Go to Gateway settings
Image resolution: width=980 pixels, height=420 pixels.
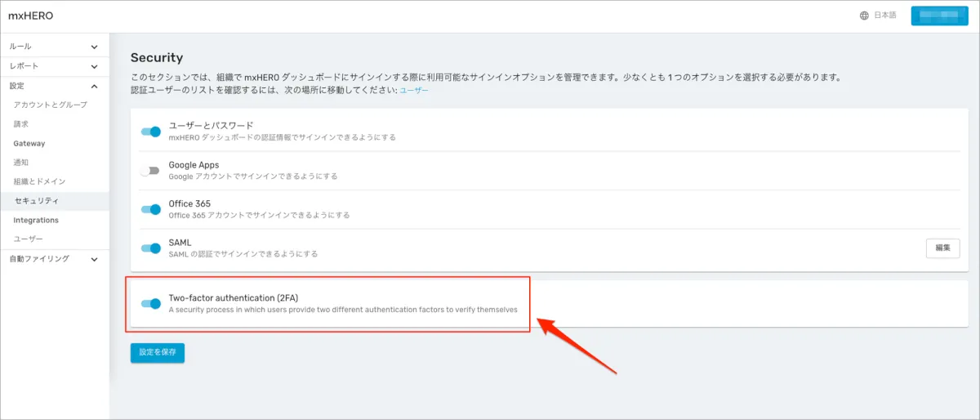coord(29,144)
